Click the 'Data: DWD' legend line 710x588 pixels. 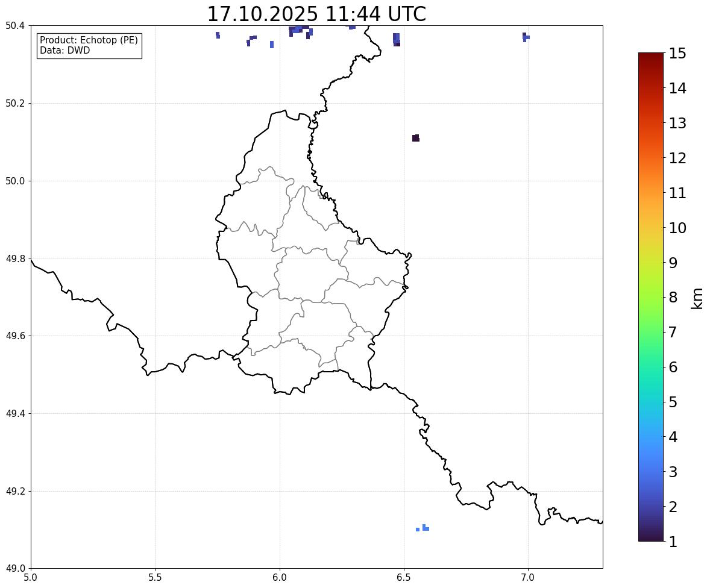[x=64, y=50]
